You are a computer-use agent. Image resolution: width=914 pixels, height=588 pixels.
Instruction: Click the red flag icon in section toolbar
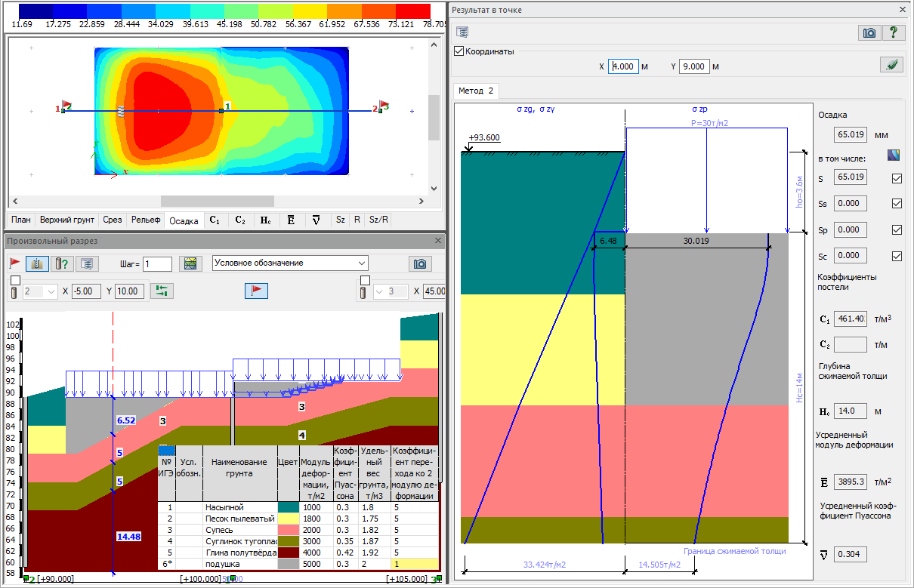tap(15, 263)
